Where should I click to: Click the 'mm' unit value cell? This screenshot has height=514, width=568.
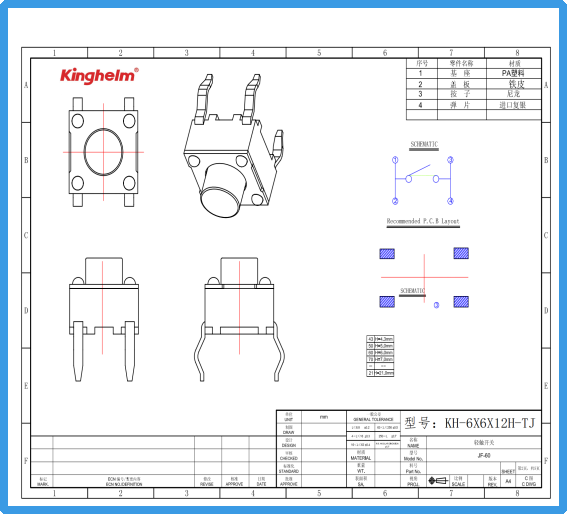coord(324,417)
